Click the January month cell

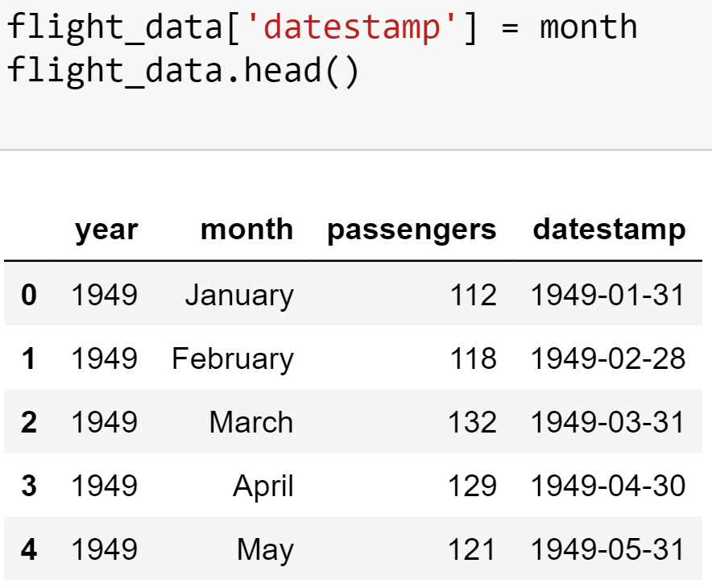[239, 296]
